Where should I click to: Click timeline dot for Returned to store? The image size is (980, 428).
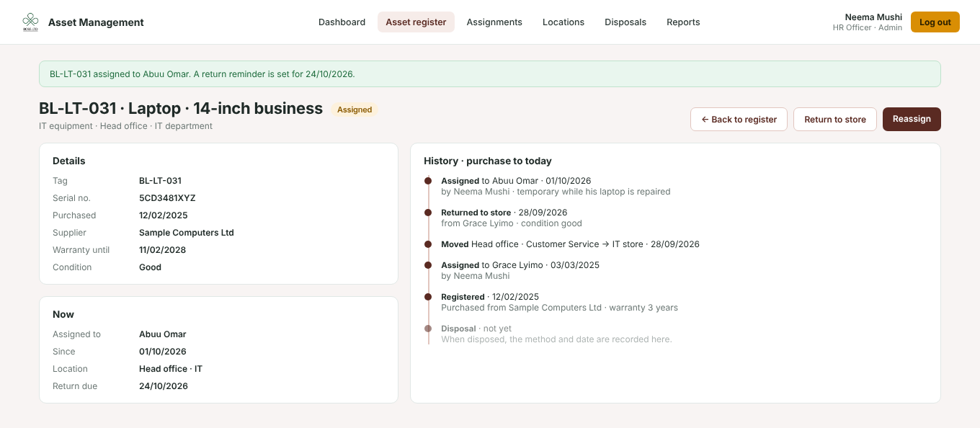point(428,213)
